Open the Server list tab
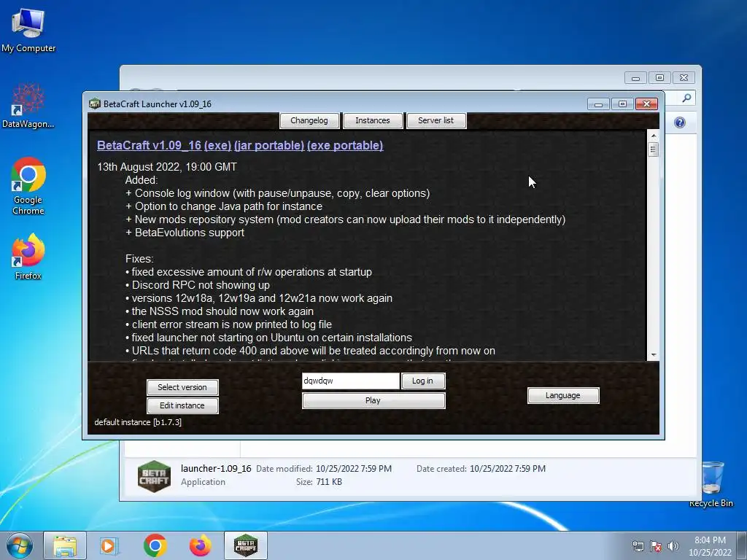The image size is (747, 560). 436,120
